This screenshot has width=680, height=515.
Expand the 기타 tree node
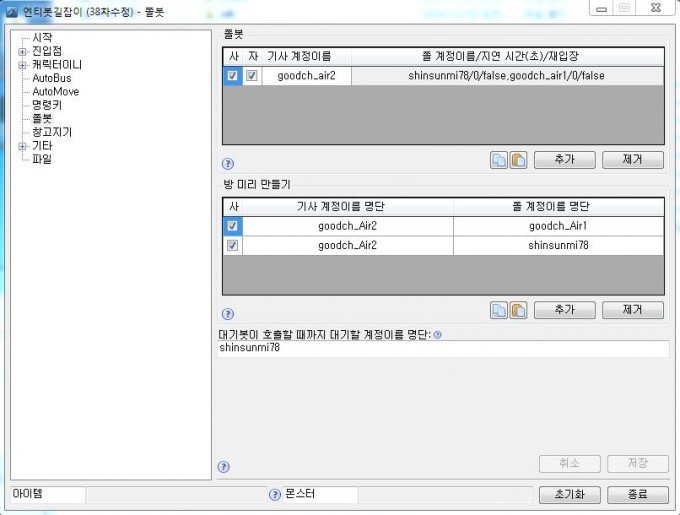(x=22, y=146)
